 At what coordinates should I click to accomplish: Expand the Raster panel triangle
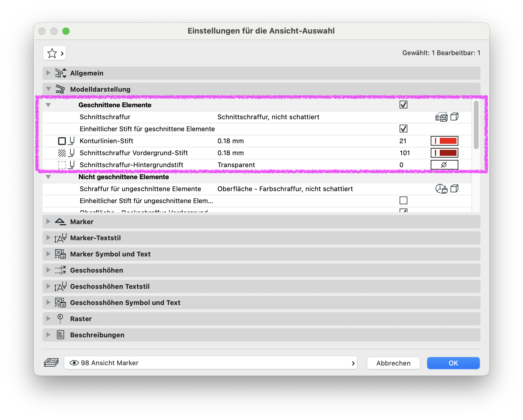pos(48,318)
